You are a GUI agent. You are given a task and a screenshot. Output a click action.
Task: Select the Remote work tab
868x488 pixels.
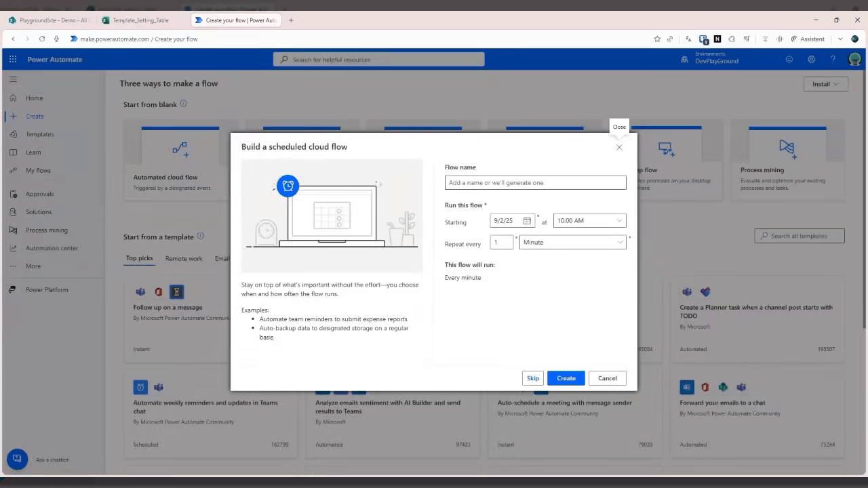pos(184,258)
